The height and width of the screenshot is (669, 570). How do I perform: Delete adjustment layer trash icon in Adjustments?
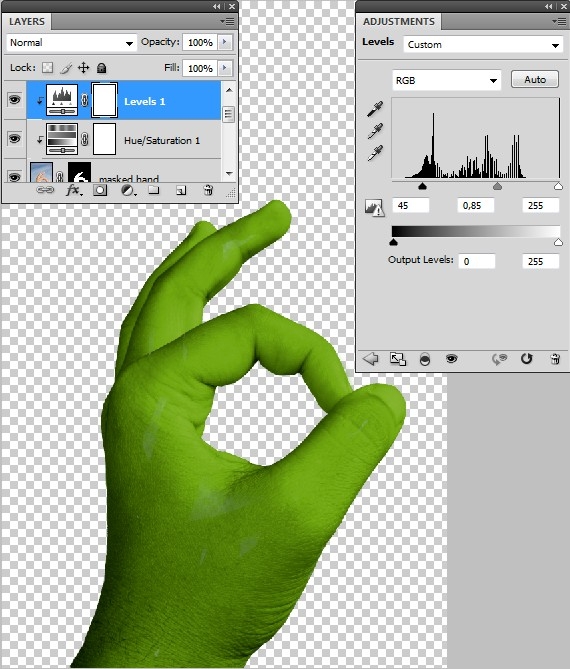tap(555, 359)
